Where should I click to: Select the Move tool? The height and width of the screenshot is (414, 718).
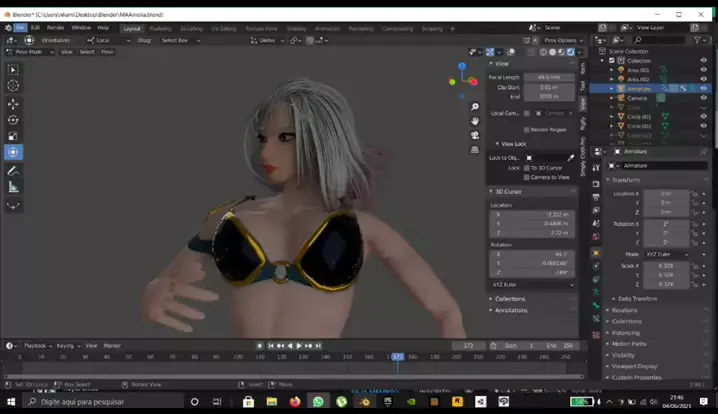(13, 104)
